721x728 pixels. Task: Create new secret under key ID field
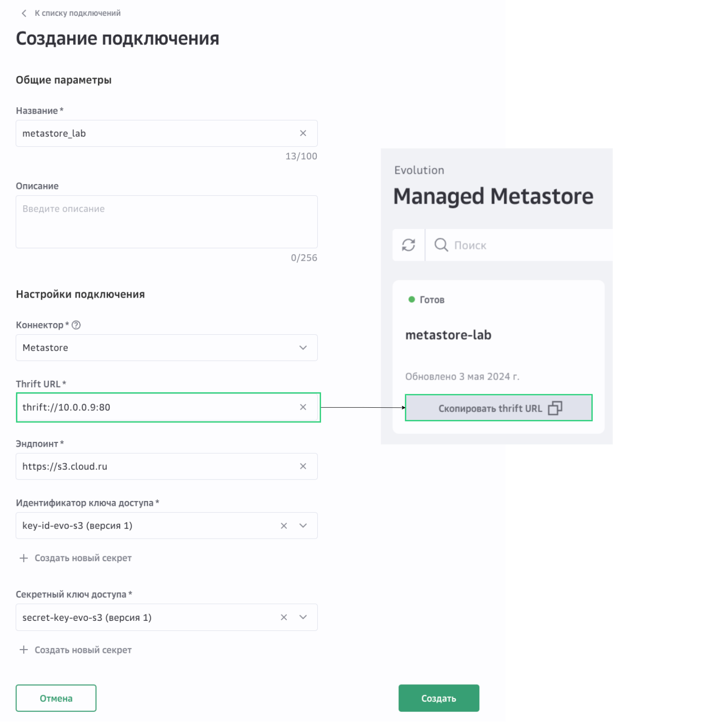(x=75, y=558)
